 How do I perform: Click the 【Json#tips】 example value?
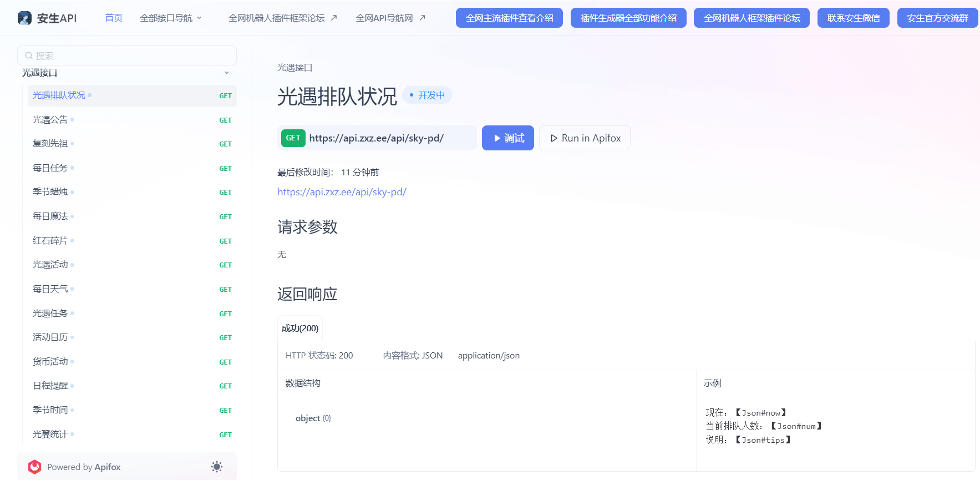(763, 440)
